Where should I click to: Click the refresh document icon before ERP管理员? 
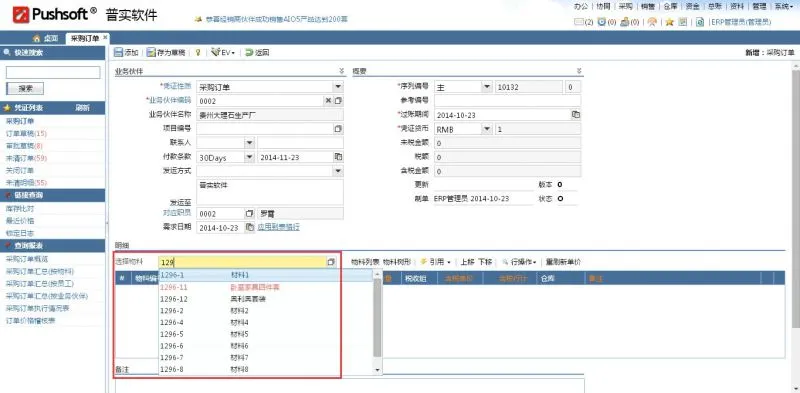tap(701, 22)
